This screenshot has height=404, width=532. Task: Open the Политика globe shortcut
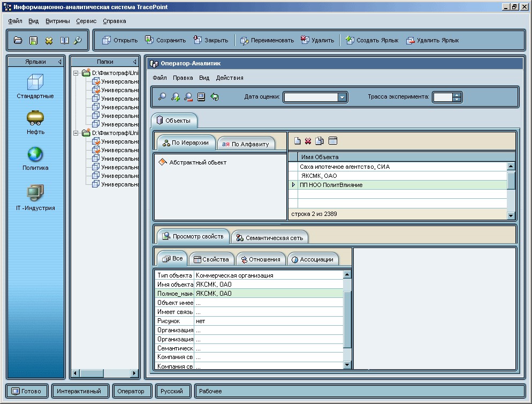pos(35,159)
